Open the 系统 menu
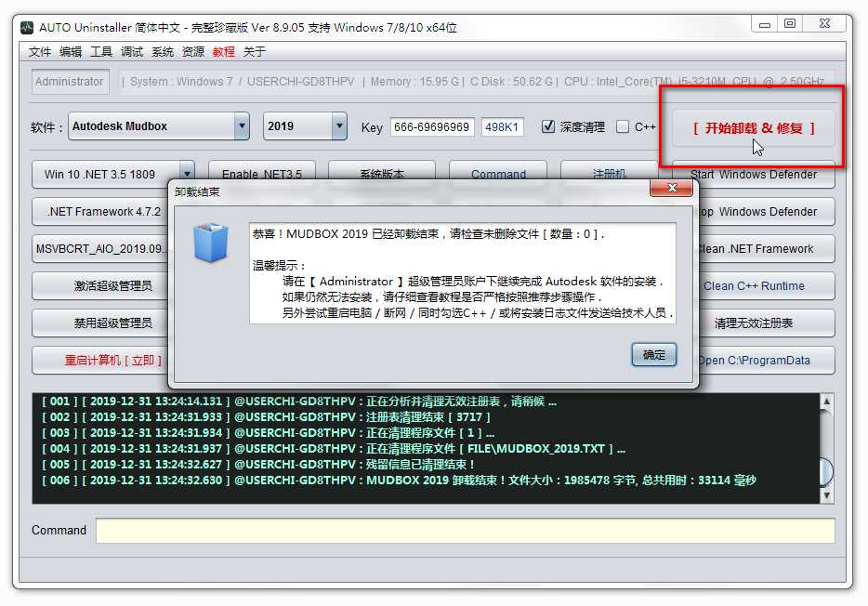 point(163,52)
